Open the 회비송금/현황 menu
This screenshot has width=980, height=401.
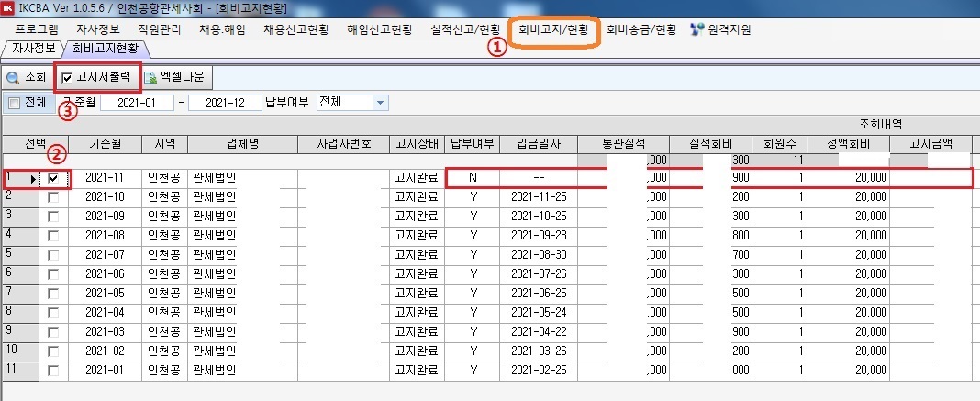(x=643, y=29)
